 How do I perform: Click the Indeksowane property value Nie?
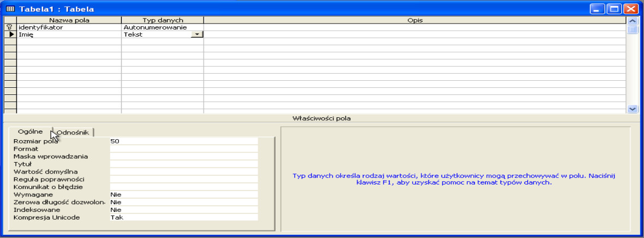(x=183, y=210)
